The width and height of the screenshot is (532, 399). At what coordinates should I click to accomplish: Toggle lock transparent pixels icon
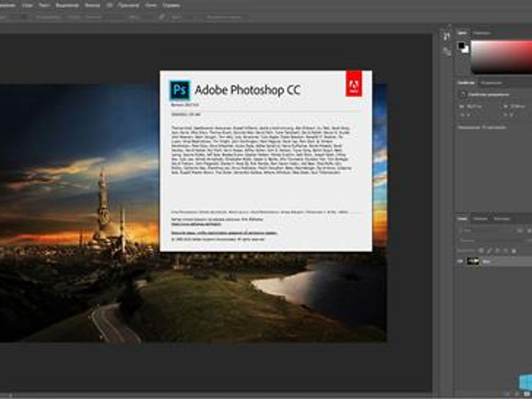(481, 251)
